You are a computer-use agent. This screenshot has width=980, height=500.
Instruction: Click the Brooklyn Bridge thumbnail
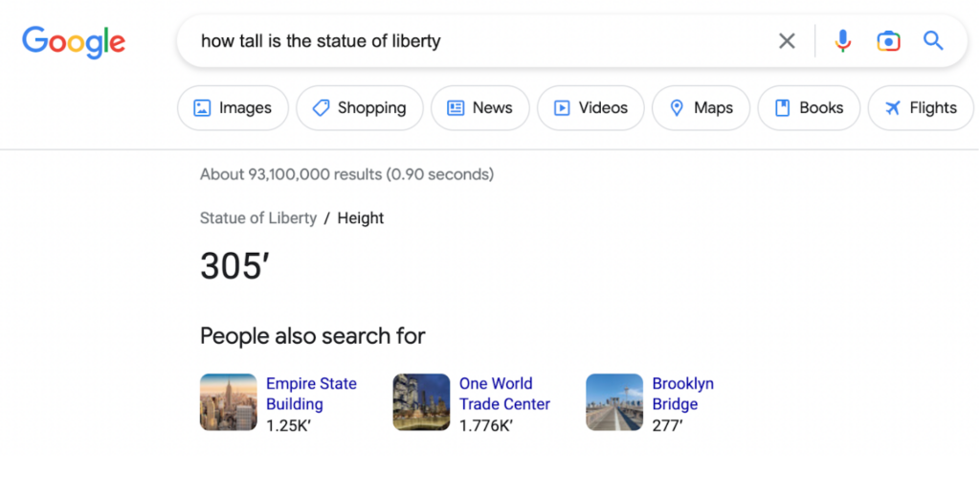point(614,402)
